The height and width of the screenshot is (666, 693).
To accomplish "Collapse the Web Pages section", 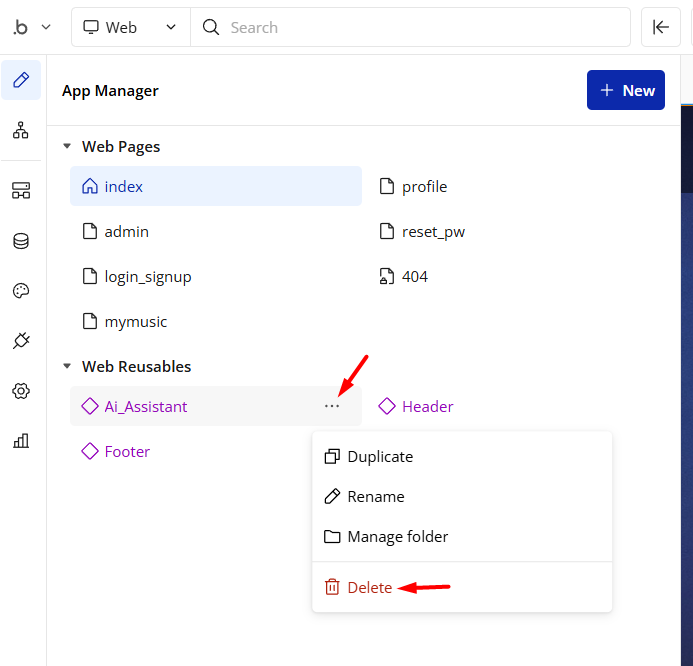I will click(67, 147).
